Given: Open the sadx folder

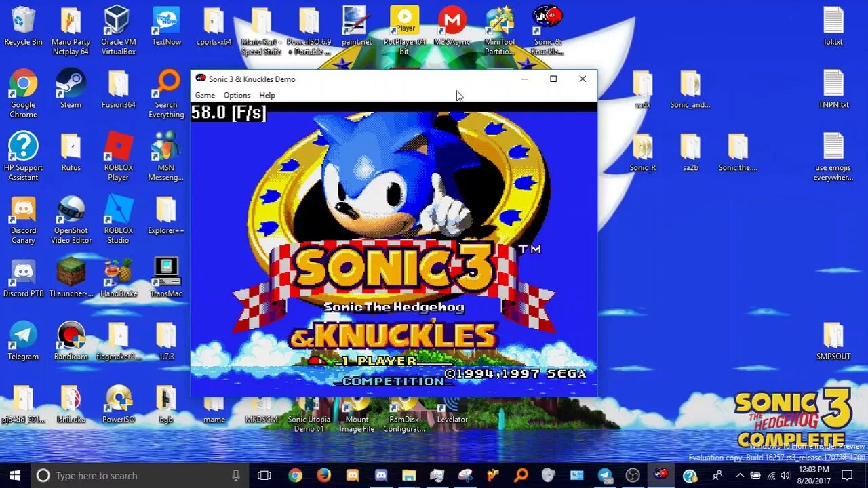Looking at the screenshot, I should (x=642, y=89).
